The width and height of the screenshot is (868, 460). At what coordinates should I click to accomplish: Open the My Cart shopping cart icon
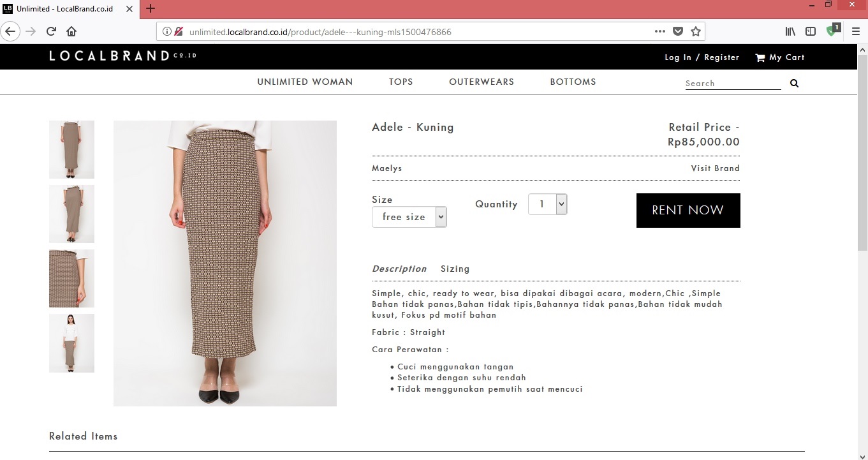pos(760,57)
